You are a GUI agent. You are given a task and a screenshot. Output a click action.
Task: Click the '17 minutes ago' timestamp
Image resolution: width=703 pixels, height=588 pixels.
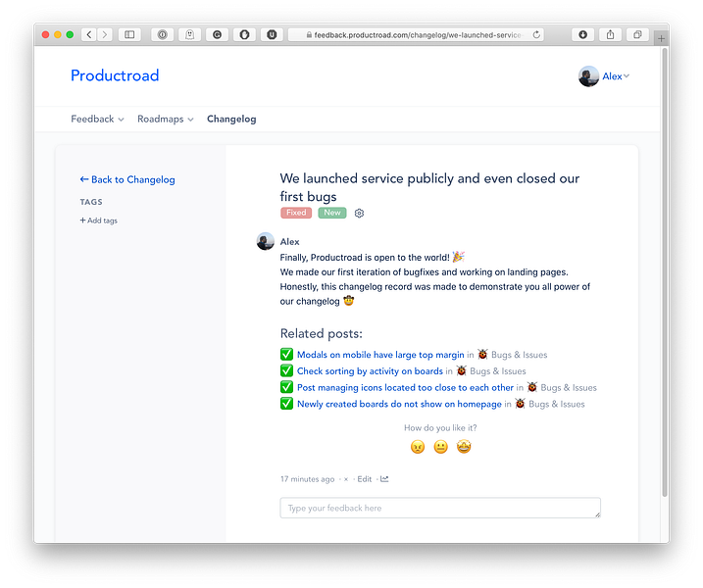[308, 479]
